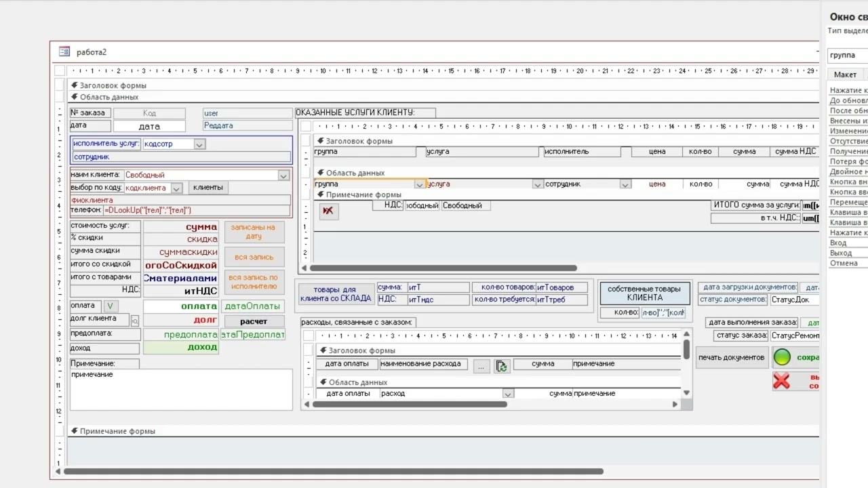Open the группа combo dropdown in services subform

(420, 184)
